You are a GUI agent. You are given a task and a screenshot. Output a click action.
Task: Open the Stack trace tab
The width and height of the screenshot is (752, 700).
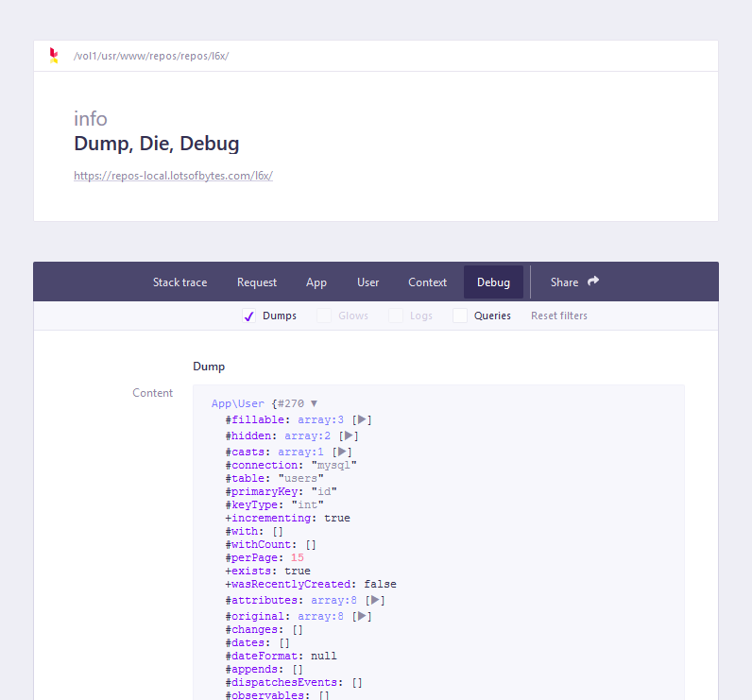(179, 282)
